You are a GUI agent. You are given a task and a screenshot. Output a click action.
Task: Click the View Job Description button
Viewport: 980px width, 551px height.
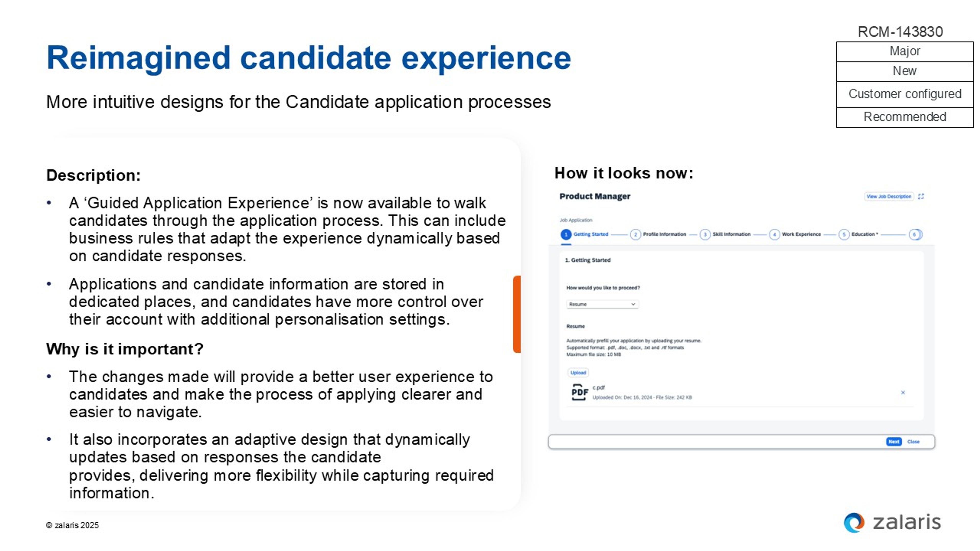889,196
